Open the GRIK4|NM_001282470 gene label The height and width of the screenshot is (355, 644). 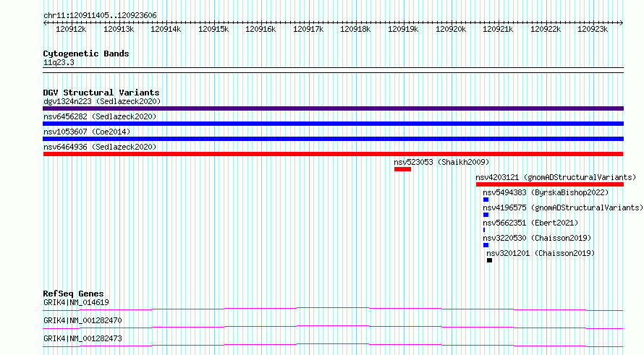click(x=82, y=320)
